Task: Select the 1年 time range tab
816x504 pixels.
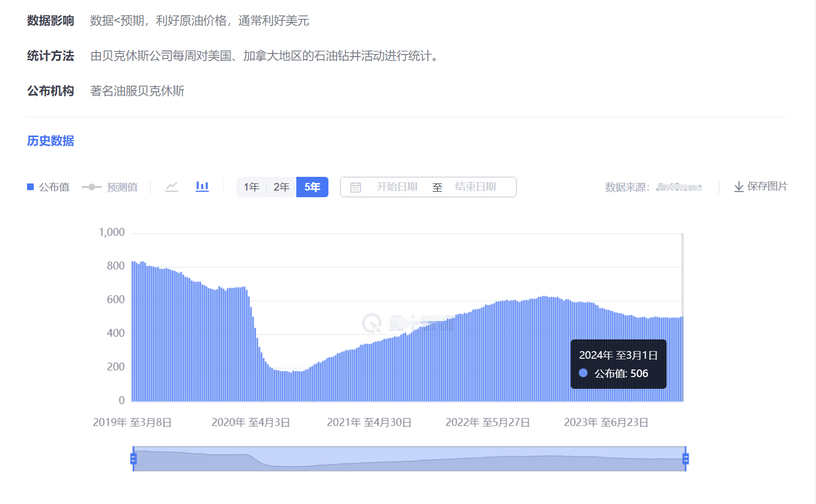Action: point(252,187)
